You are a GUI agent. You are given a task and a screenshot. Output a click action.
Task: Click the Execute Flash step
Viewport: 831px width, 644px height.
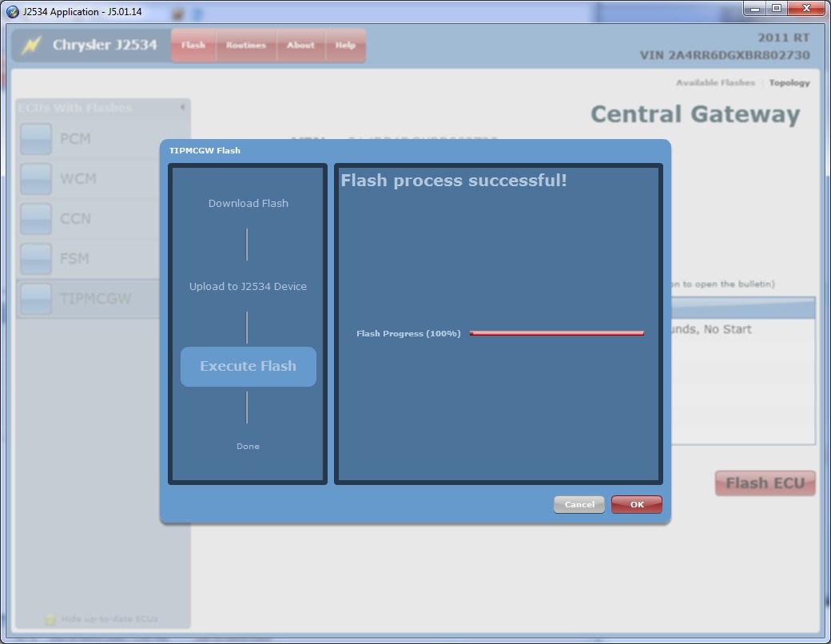[249, 367]
